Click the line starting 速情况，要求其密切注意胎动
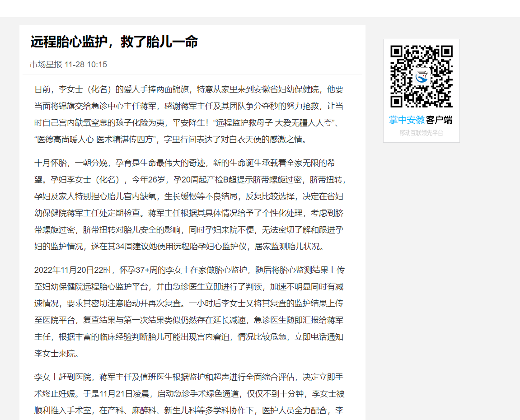 (x=189, y=303)
